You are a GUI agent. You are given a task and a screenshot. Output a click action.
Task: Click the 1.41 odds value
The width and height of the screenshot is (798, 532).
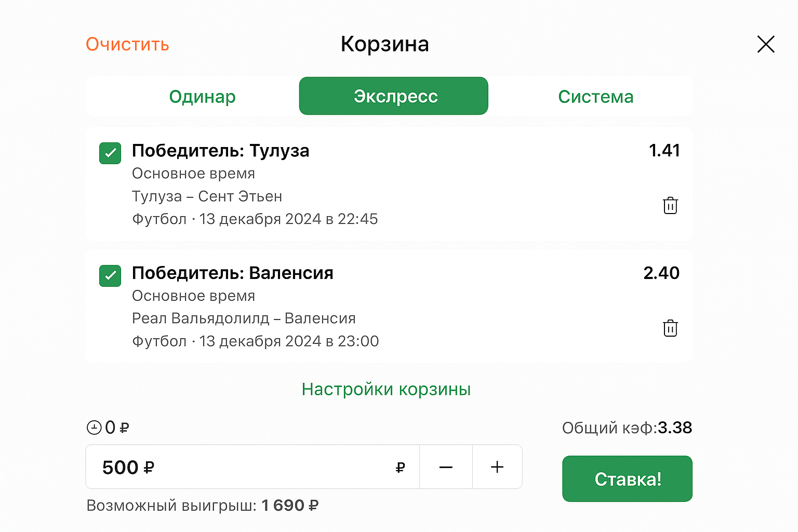click(x=664, y=151)
